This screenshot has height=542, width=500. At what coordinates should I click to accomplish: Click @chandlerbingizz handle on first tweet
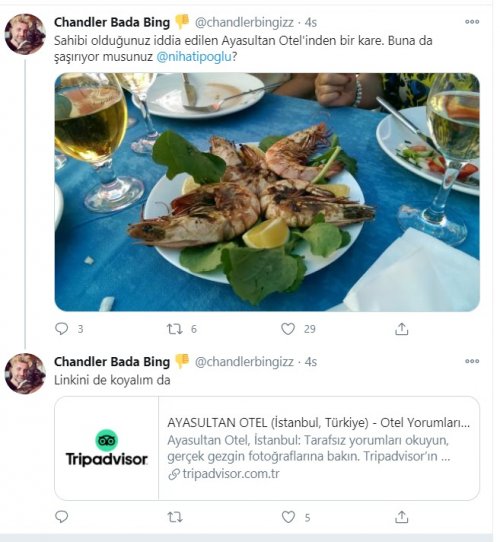(x=244, y=22)
